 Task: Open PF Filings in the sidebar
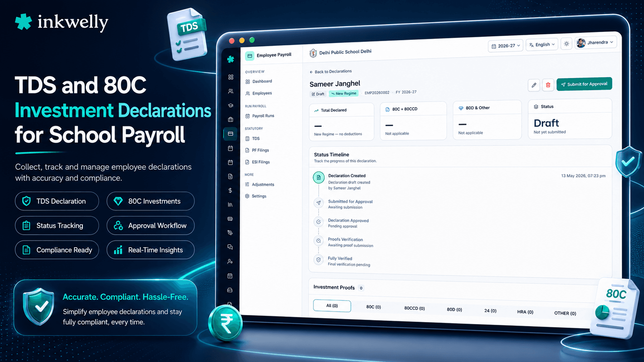coord(257,150)
